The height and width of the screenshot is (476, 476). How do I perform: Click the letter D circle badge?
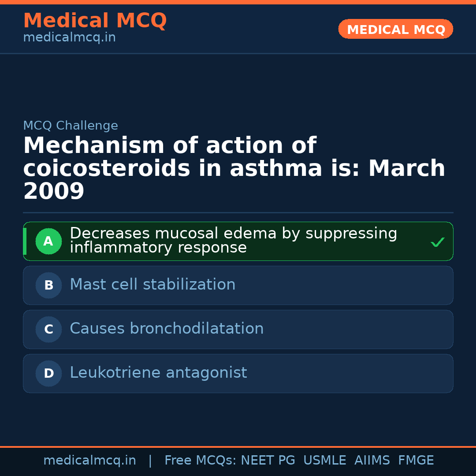pyautogui.click(x=48, y=373)
